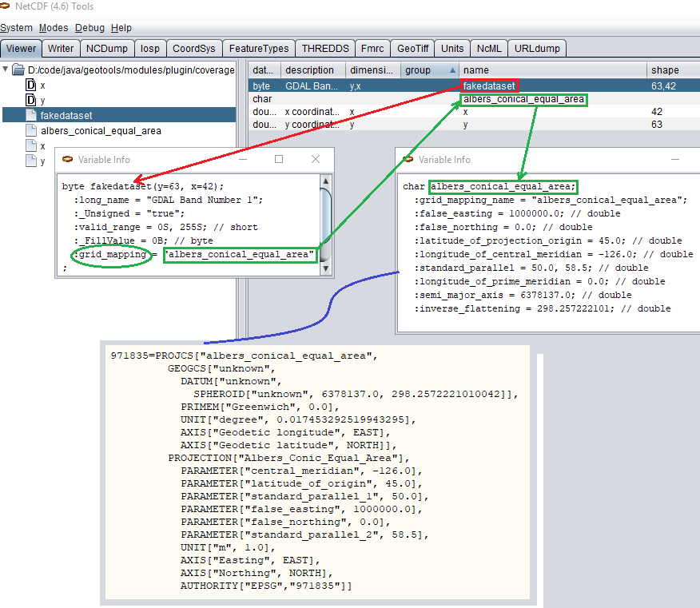Click the y dimension icon in tree

point(31,100)
